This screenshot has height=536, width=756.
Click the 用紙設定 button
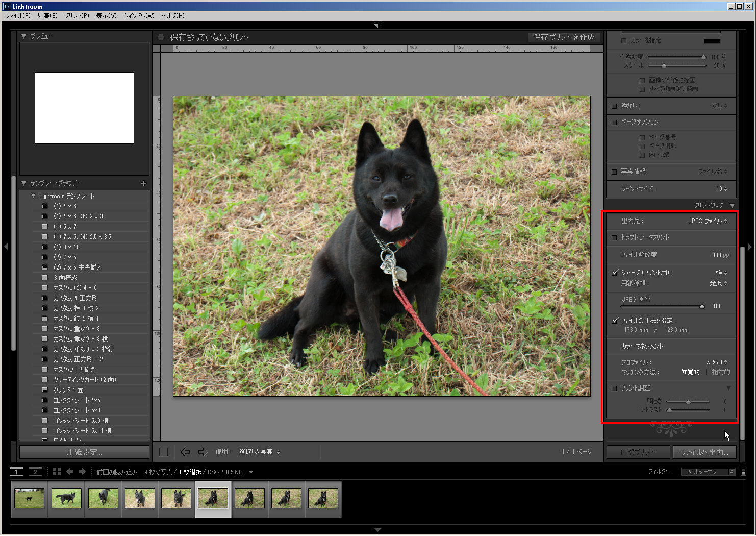pyautogui.click(x=84, y=452)
